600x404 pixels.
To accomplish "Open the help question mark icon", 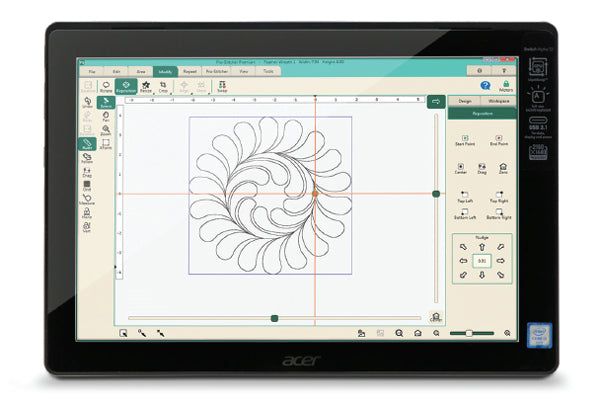I will coord(485,86).
